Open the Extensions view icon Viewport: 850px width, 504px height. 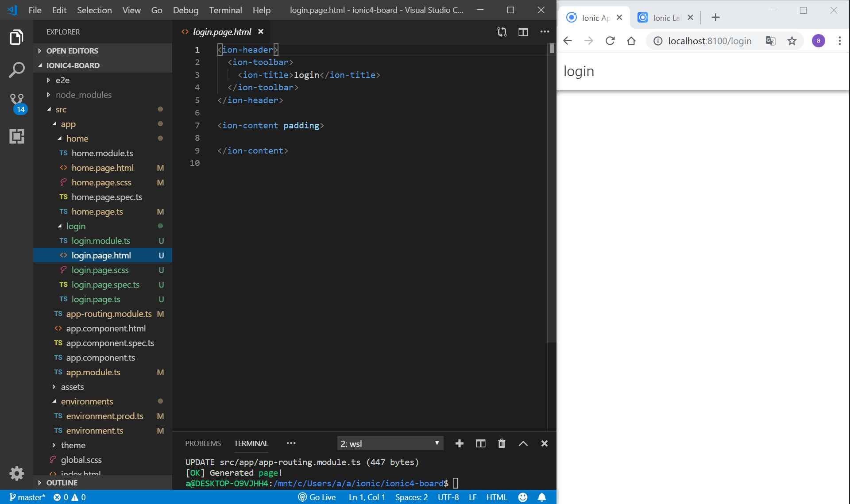[16, 136]
